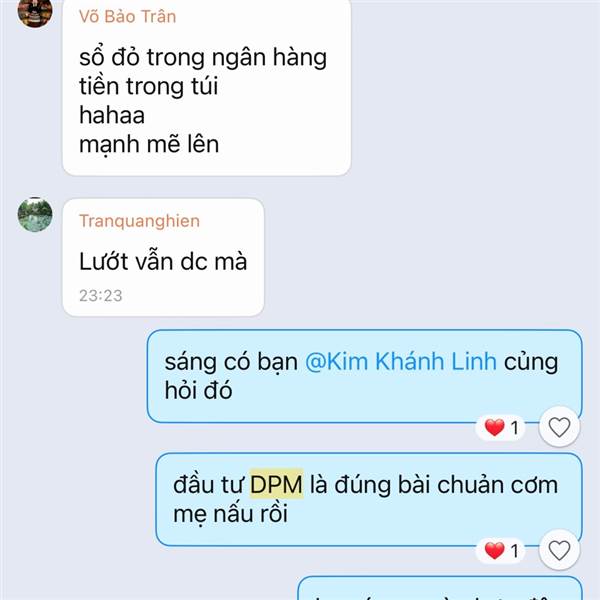Open Tranquanghien's profile avatar

pyautogui.click(x=35, y=215)
